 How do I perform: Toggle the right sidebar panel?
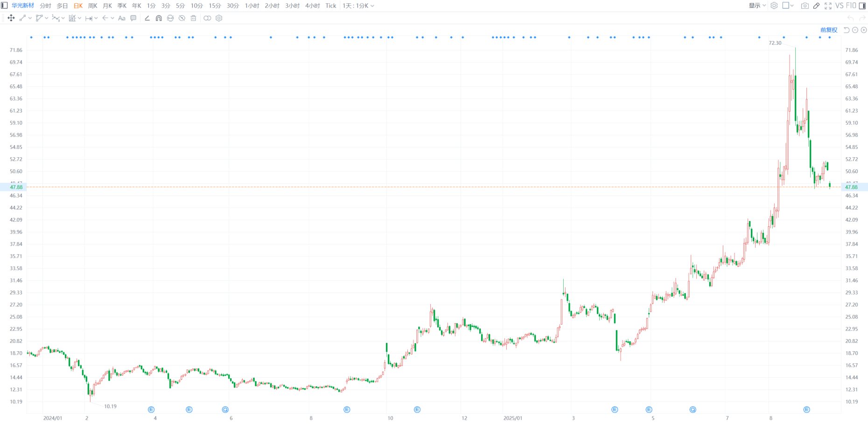click(x=862, y=6)
